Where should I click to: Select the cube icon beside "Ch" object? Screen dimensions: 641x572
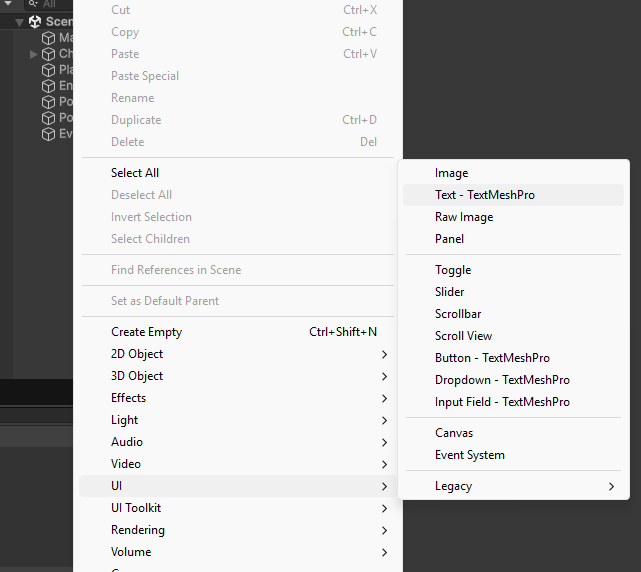48,54
